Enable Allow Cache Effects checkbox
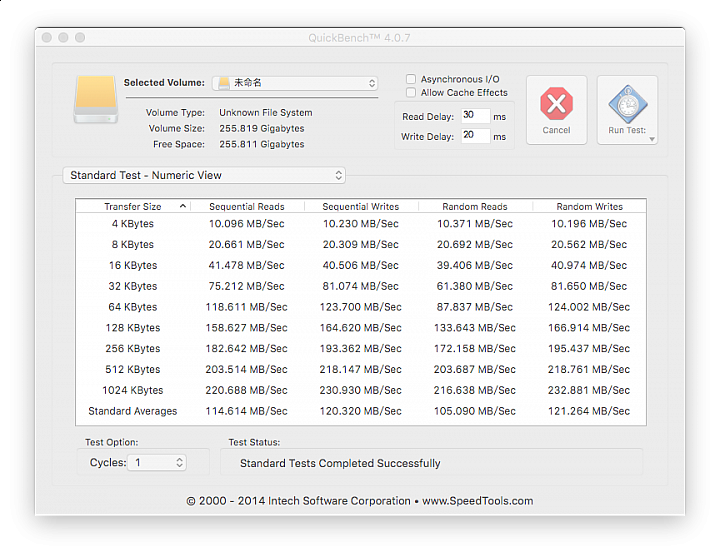 [x=411, y=93]
